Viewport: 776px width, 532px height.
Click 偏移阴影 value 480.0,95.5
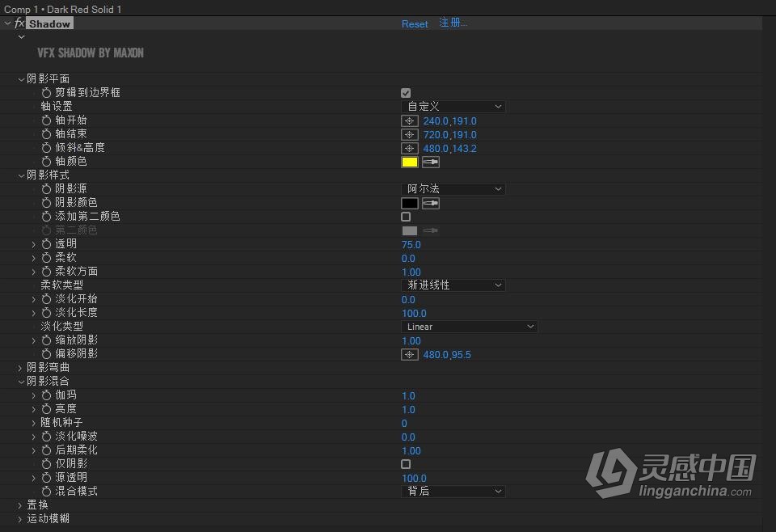[447, 355]
